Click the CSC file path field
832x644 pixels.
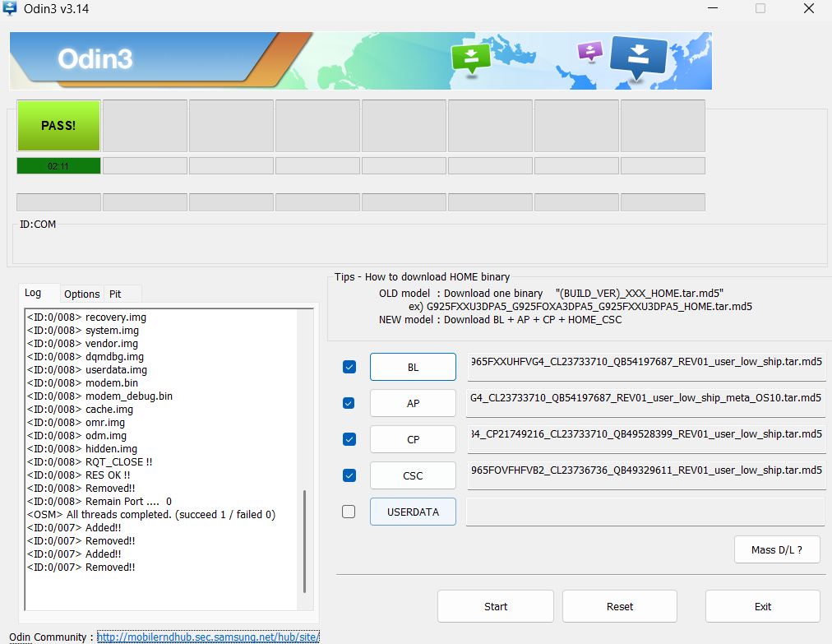pos(646,474)
